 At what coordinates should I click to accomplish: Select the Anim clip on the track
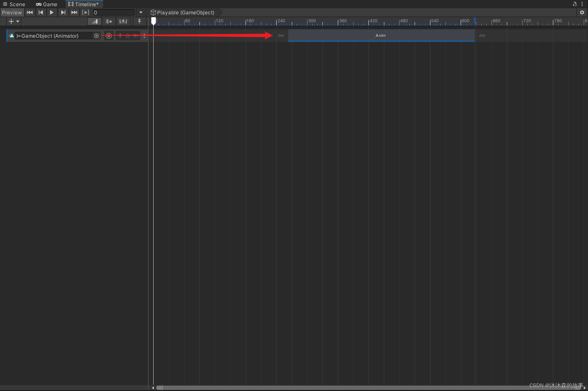point(381,35)
